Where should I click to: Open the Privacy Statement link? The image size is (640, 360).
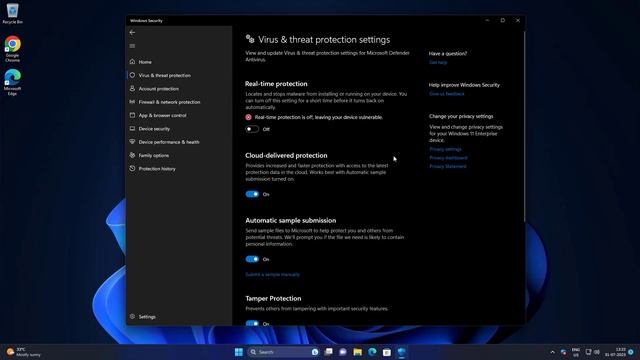[x=447, y=166]
